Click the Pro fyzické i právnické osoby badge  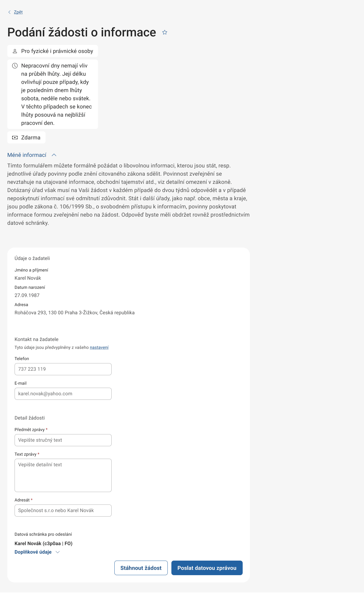point(57,51)
